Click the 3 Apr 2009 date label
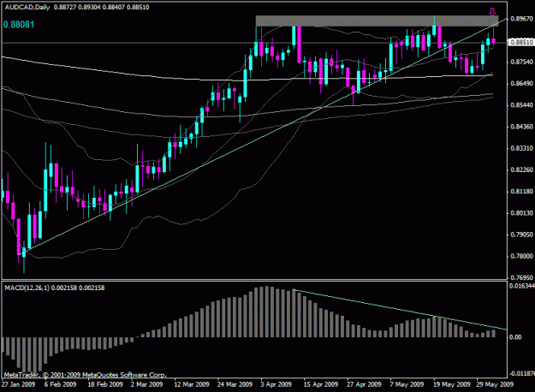Screen dimensions: 535x392 point(276,384)
